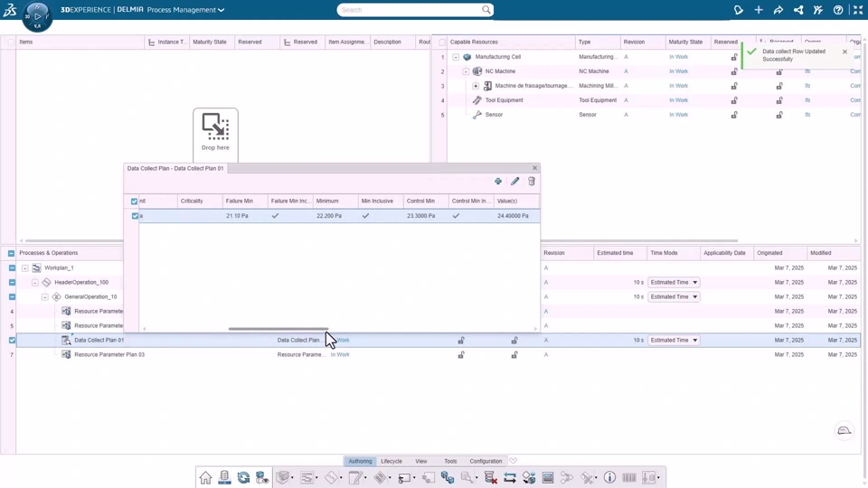
Task: Click the plus add icon in the top bar
Action: click(759, 10)
